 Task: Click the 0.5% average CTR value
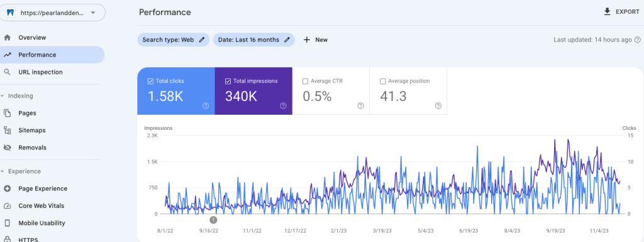tap(317, 96)
